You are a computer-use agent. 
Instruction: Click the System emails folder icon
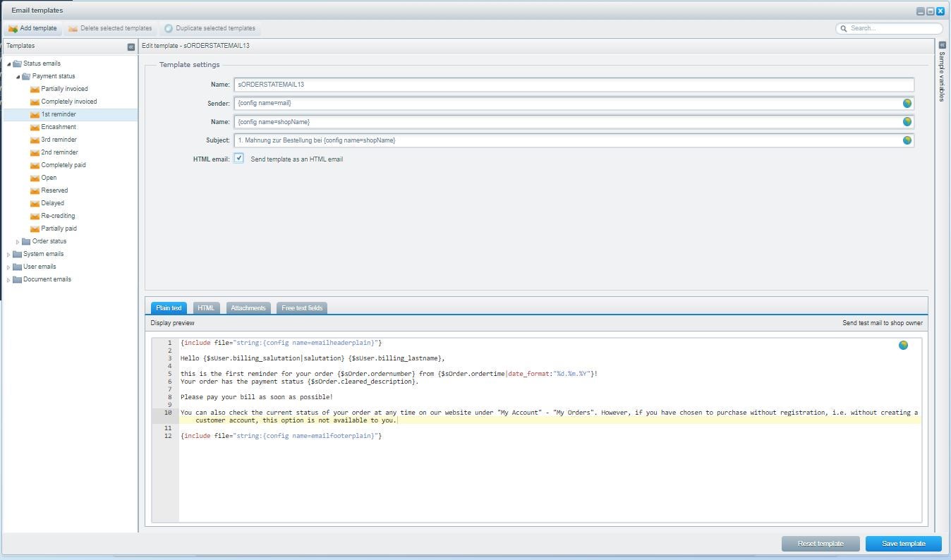coord(17,254)
